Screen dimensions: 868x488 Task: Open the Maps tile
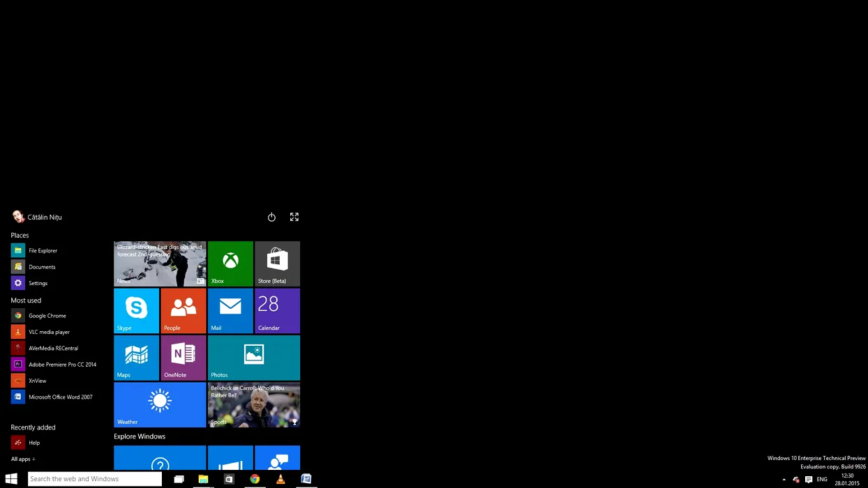[136, 358]
